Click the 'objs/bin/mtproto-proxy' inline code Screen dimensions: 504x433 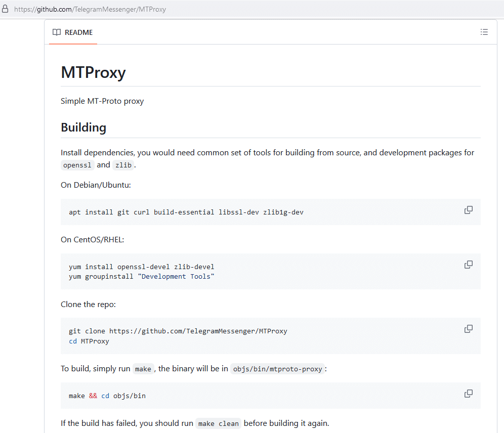click(277, 369)
